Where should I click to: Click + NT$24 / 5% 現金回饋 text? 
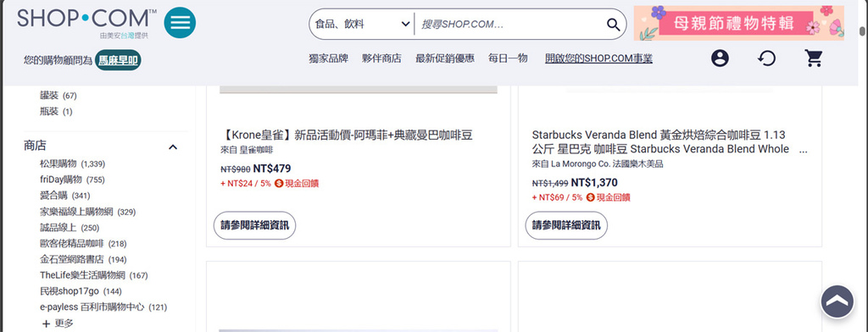point(270,183)
